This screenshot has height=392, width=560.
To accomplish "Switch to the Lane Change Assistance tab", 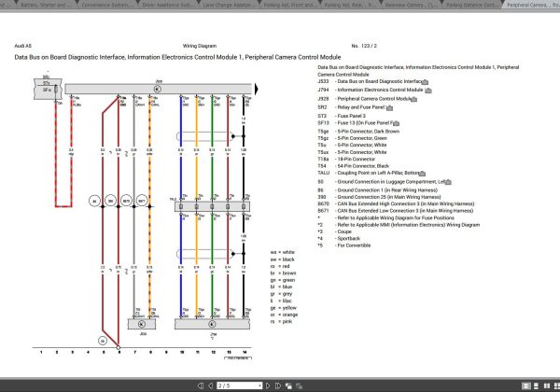I will tap(229, 5).
